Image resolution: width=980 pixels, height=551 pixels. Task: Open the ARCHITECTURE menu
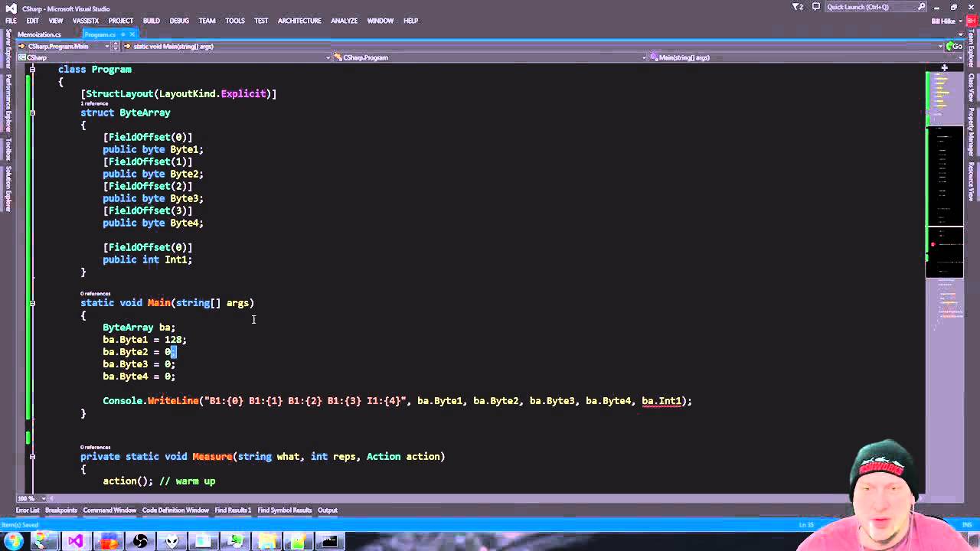(x=299, y=21)
